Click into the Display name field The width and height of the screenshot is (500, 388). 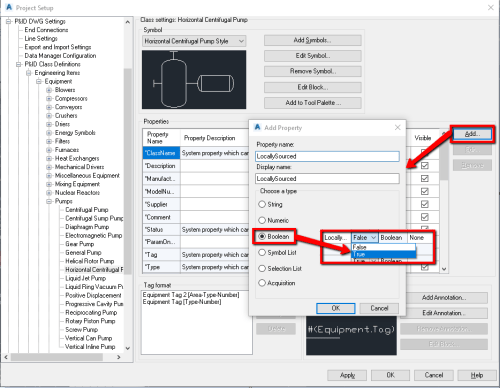click(327, 179)
